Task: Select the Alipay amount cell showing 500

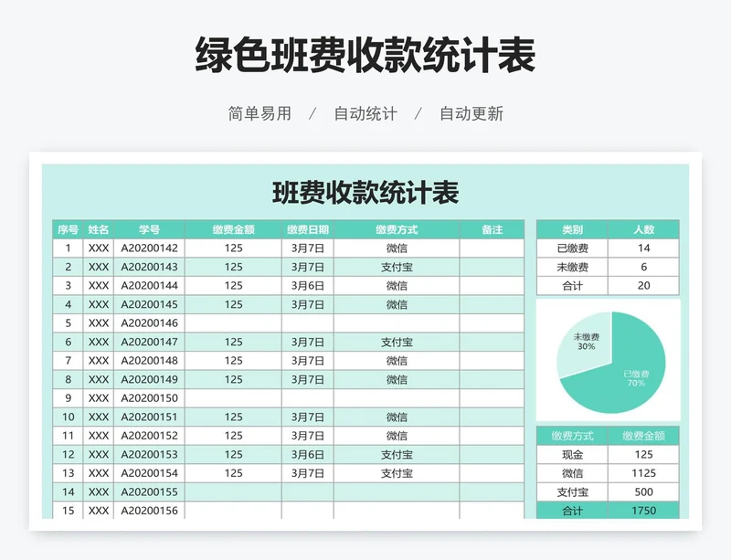Action: coord(644,491)
